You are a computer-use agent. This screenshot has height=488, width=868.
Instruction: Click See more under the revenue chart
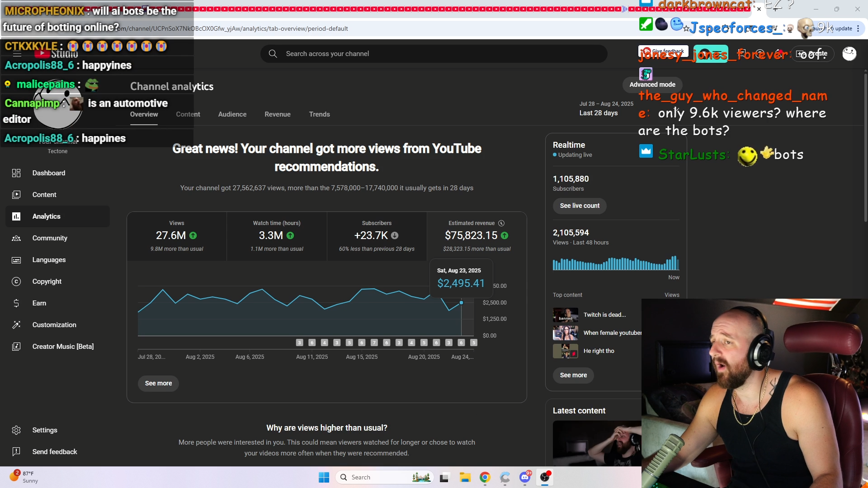pos(158,383)
